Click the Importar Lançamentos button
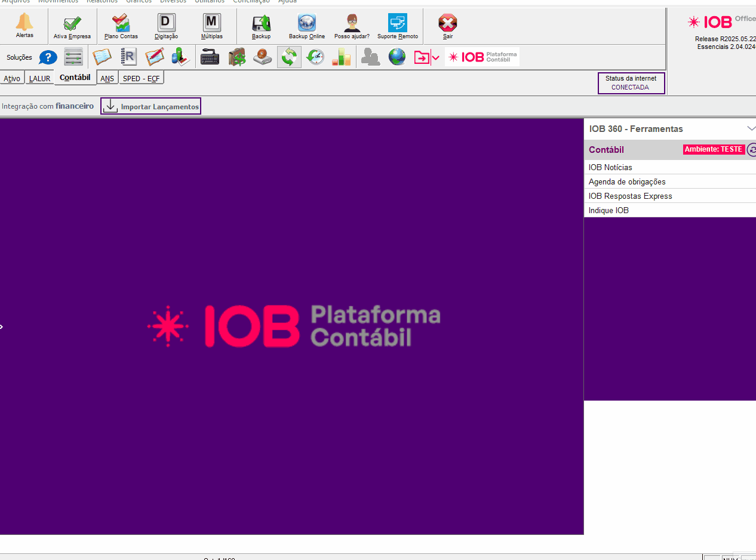Image resolution: width=756 pixels, height=560 pixels. click(x=151, y=106)
